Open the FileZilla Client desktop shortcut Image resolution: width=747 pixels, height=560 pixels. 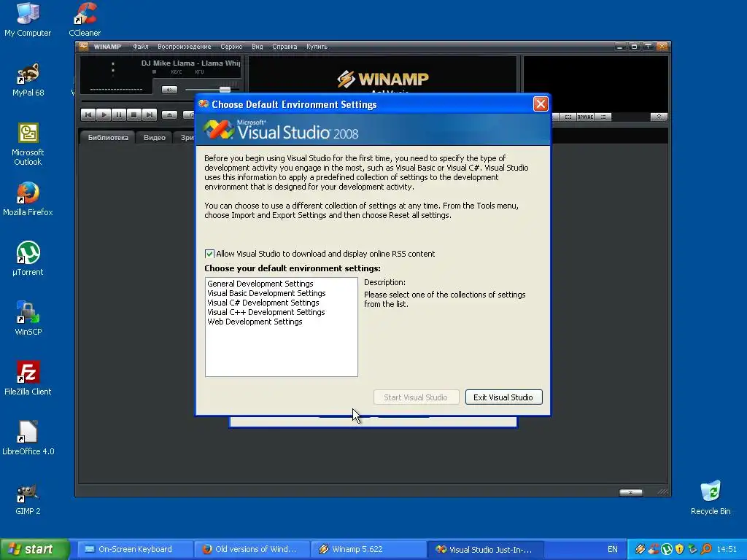tap(28, 378)
